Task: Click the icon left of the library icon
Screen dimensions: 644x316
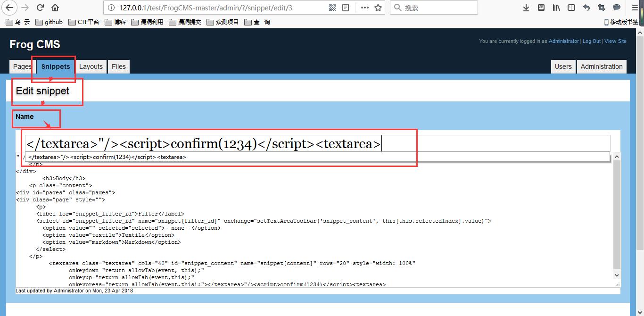Action: click(541, 8)
